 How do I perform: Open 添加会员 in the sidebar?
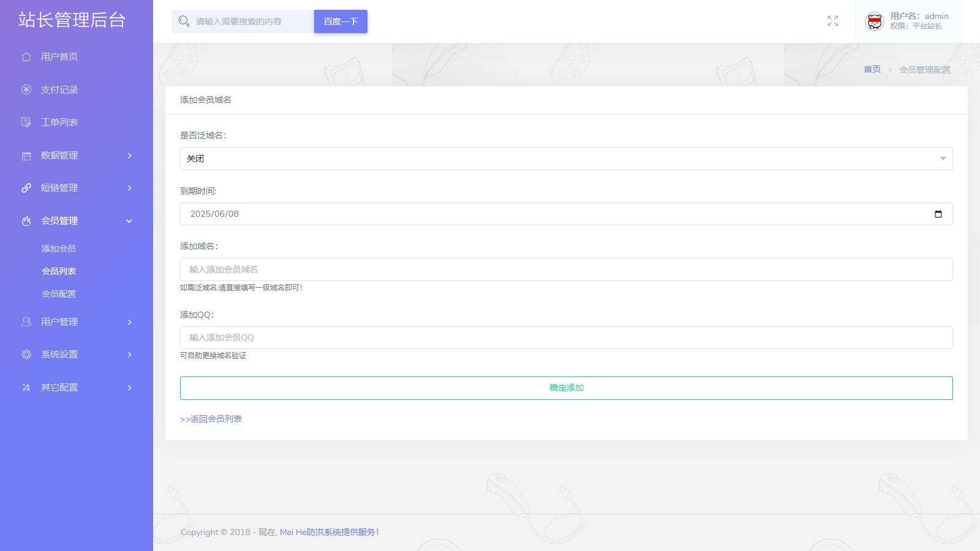point(59,249)
